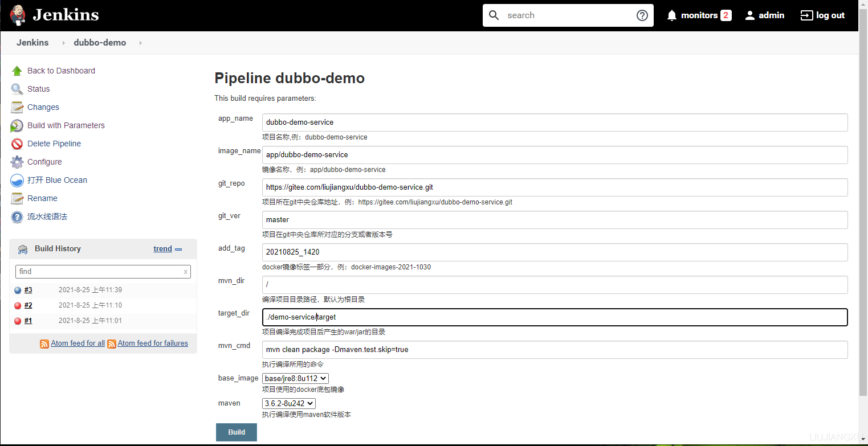Clear the build history find box with x
Screen dimensions: 868x446
tap(185, 272)
